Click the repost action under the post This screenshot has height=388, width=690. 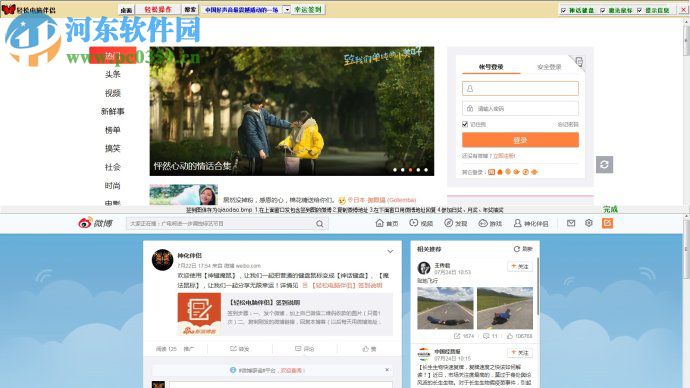point(240,349)
